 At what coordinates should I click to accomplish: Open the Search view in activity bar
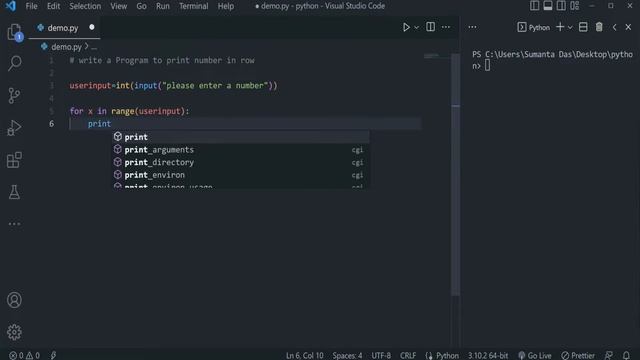(x=14, y=64)
